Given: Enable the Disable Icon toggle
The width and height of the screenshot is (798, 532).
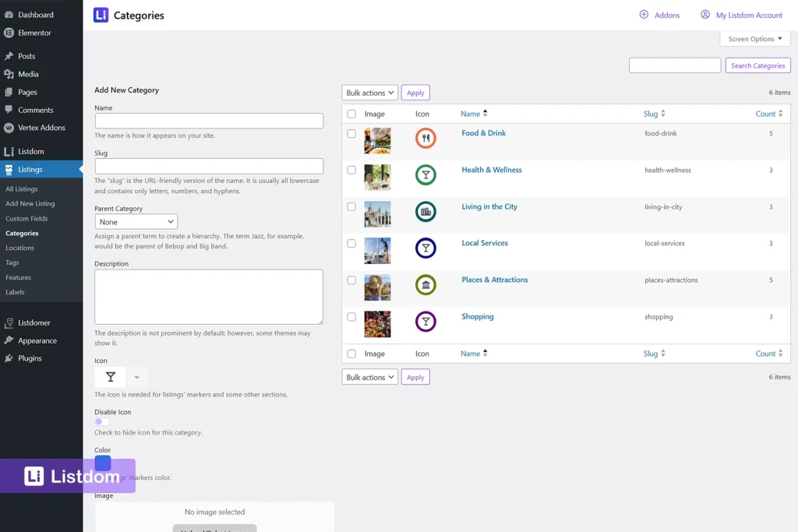Looking at the screenshot, I should click(102, 421).
